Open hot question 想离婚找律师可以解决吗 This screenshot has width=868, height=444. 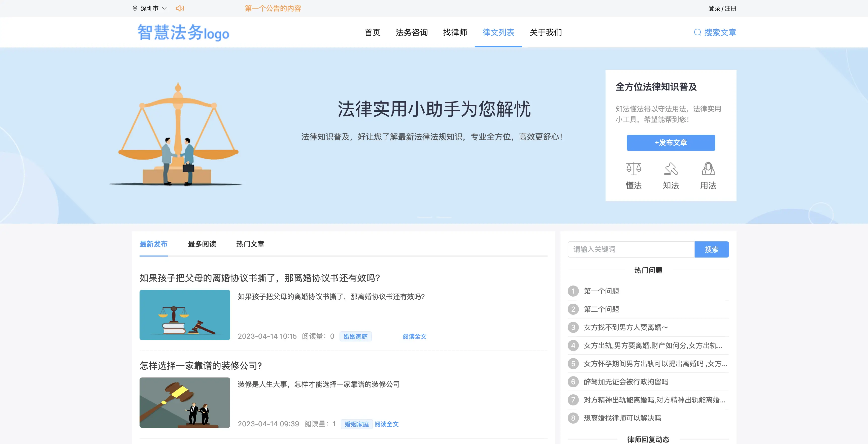point(622,418)
